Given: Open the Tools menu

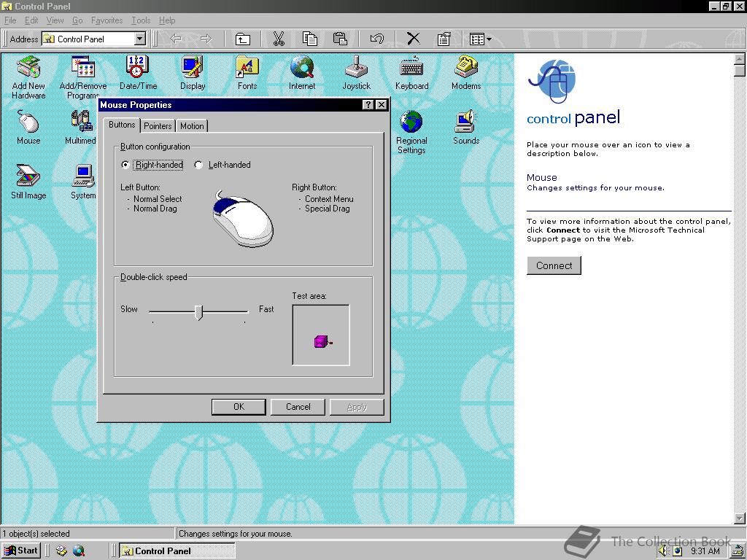Looking at the screenshot, I should [x=141, y=20].
